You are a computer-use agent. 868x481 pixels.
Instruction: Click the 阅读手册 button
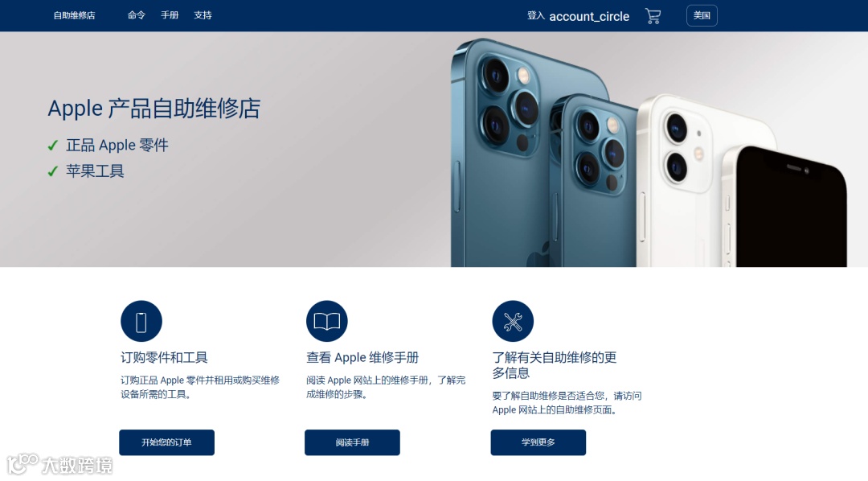[x=352, y=442]
